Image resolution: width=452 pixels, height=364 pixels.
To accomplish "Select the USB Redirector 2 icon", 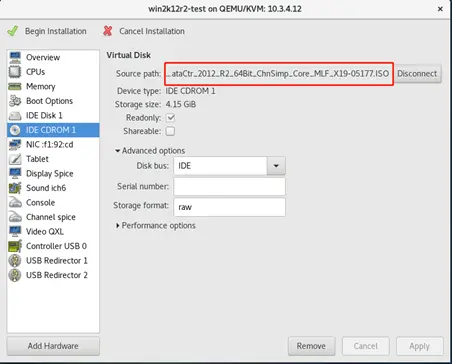I will [15, 275].
